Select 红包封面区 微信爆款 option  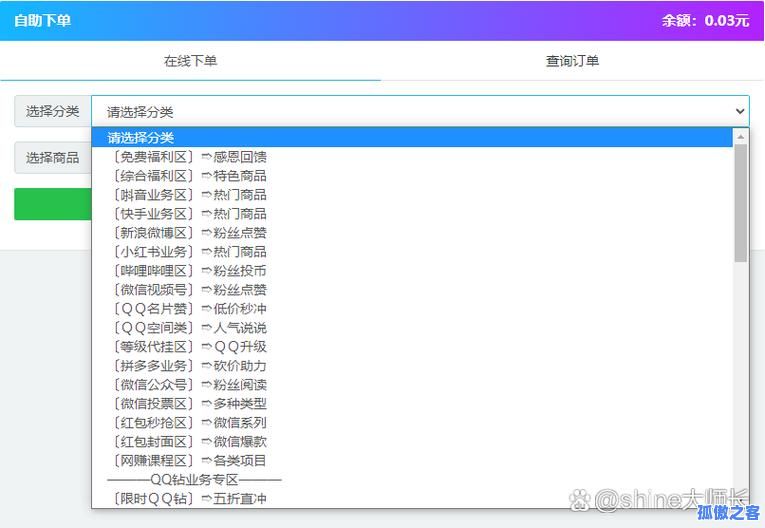[x=412, y=442]
